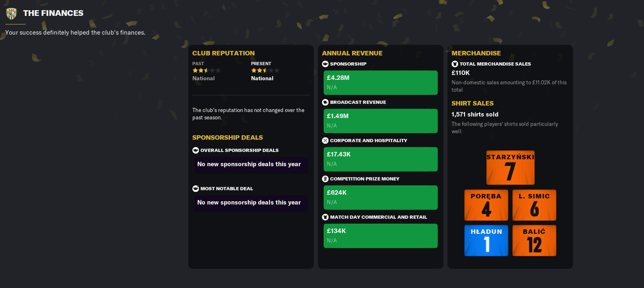
Task: Click the club crest badge icon
Action: 11,13
